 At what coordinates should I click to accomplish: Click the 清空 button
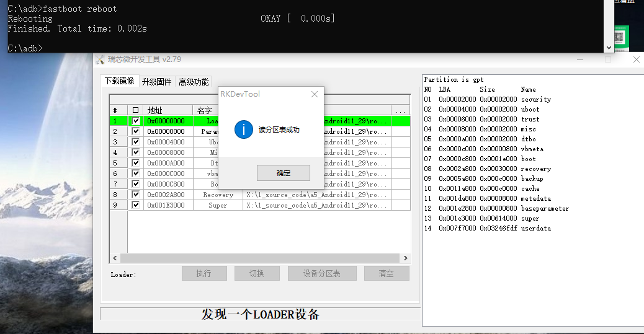386,273
